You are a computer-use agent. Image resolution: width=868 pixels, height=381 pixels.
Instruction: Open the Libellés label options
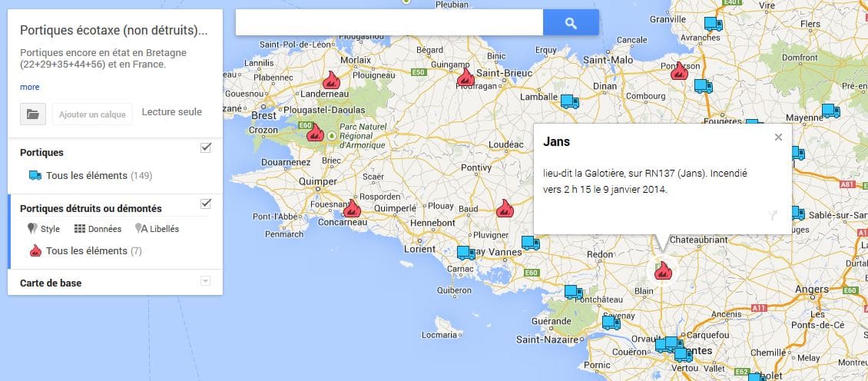click(157, 229)
